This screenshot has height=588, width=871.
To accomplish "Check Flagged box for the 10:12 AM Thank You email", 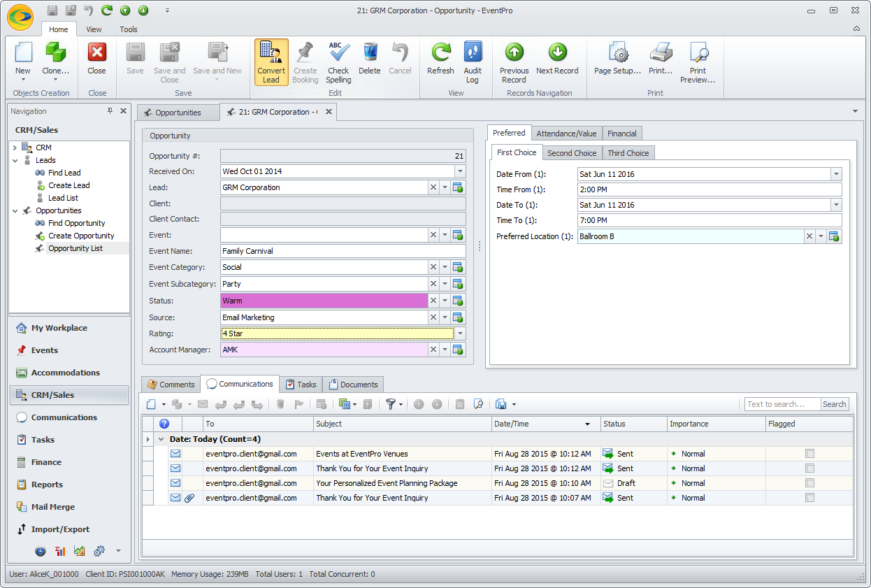I will (x=809, y=468).
